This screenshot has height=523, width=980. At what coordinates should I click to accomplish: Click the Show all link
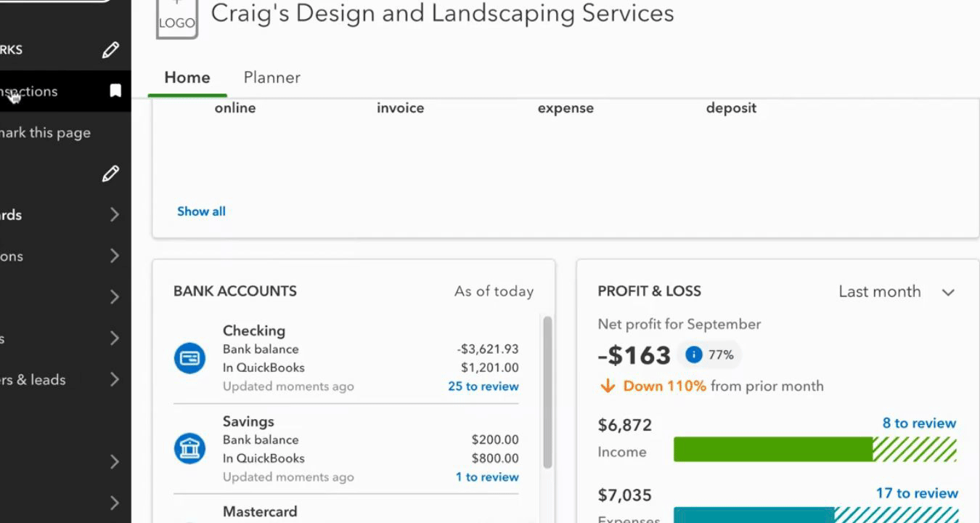point(201,211)
